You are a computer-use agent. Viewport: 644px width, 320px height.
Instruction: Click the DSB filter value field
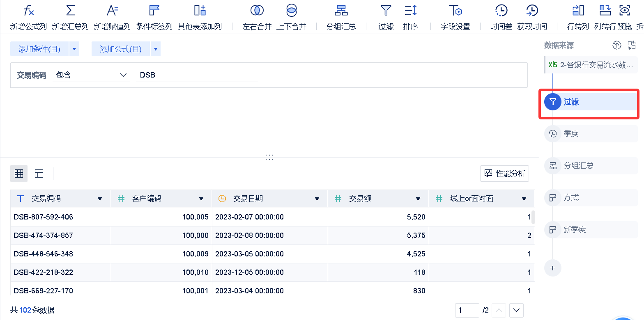(x=197, y=75)
